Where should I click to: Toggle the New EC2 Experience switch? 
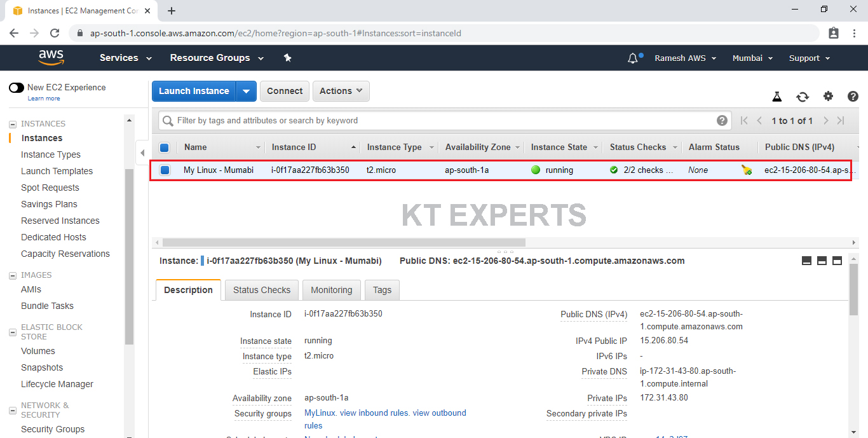17,88
